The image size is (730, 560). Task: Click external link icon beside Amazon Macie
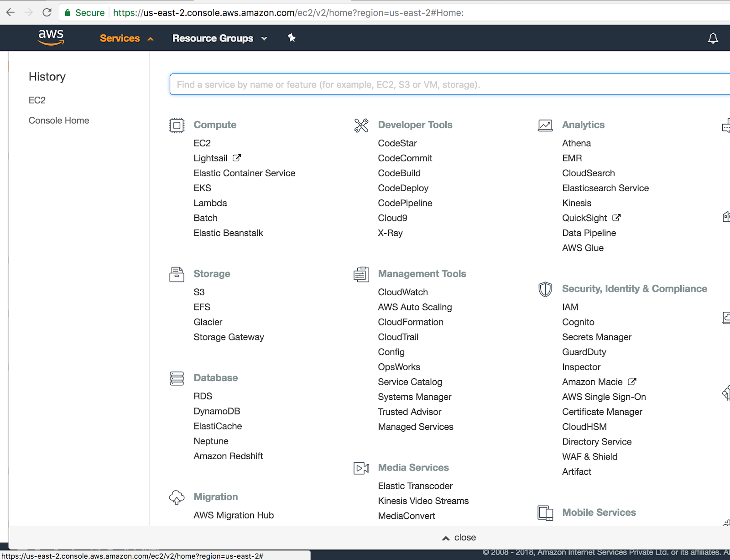point(632,382)
